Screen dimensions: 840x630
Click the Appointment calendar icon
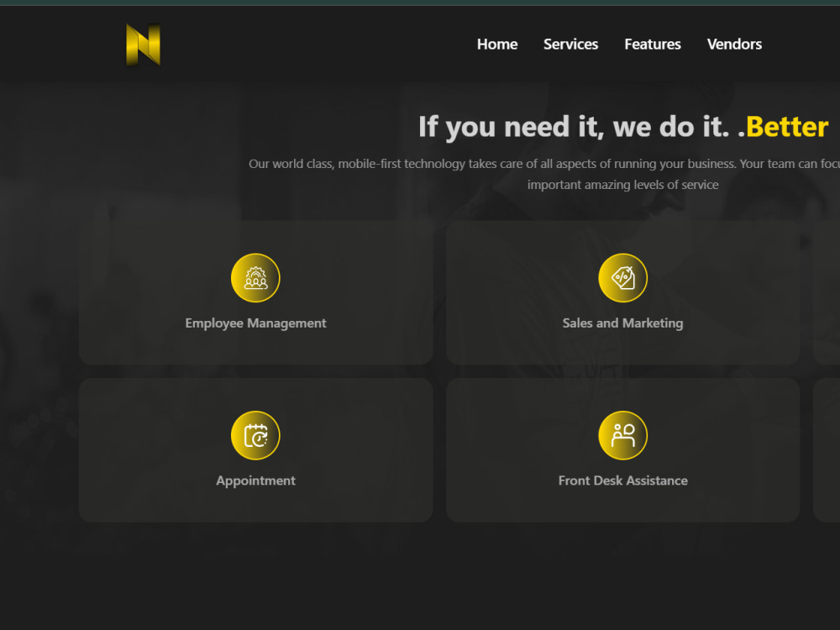[255, 435]
